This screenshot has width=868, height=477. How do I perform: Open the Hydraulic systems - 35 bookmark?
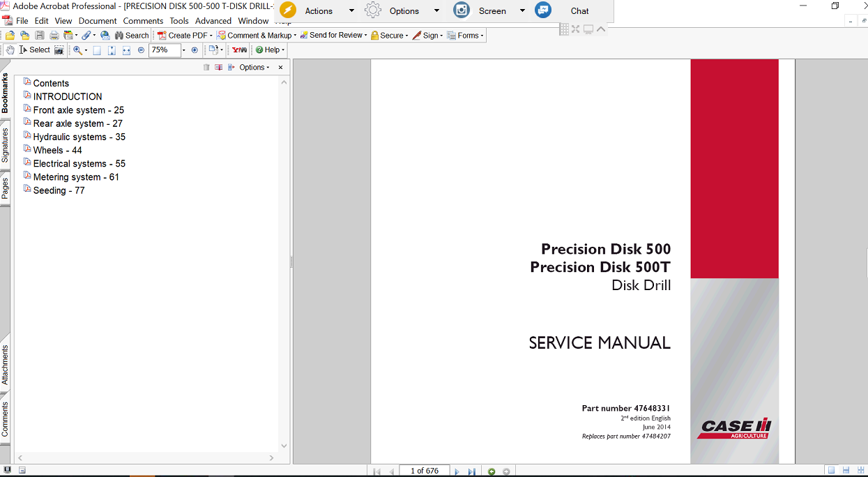79,137
